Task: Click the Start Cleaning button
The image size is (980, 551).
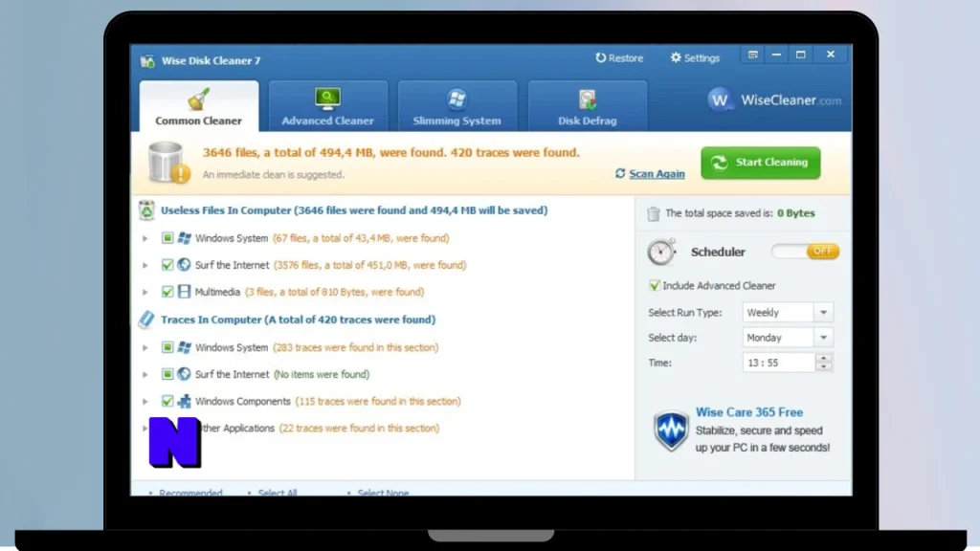Action: (761, 163)
